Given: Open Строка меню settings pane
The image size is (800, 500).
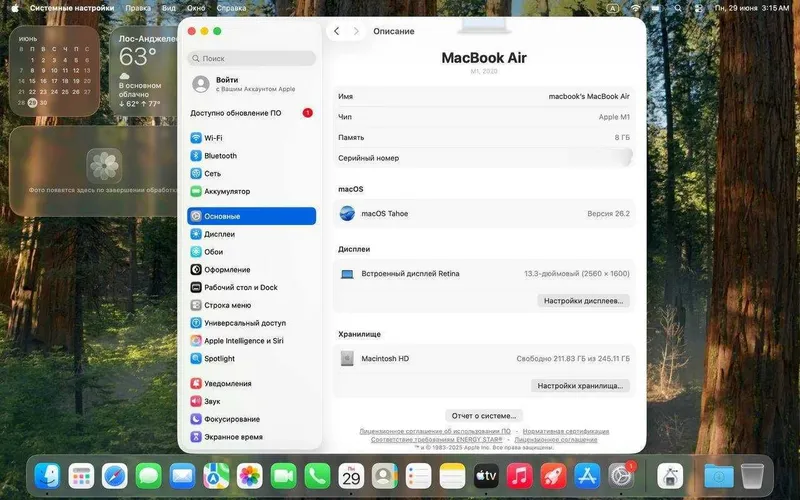Looking at the screenshot, I should [x=251, y=305].
